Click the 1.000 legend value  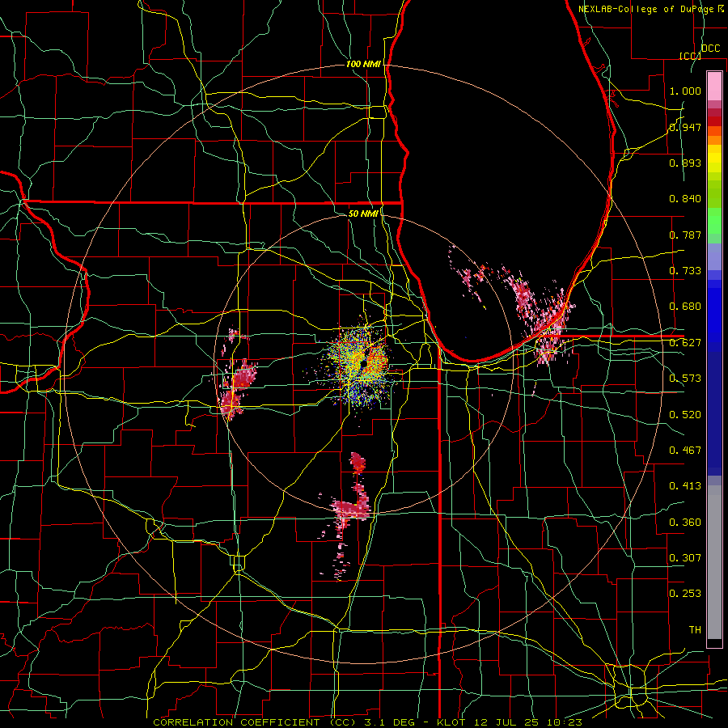coord(685,91)
